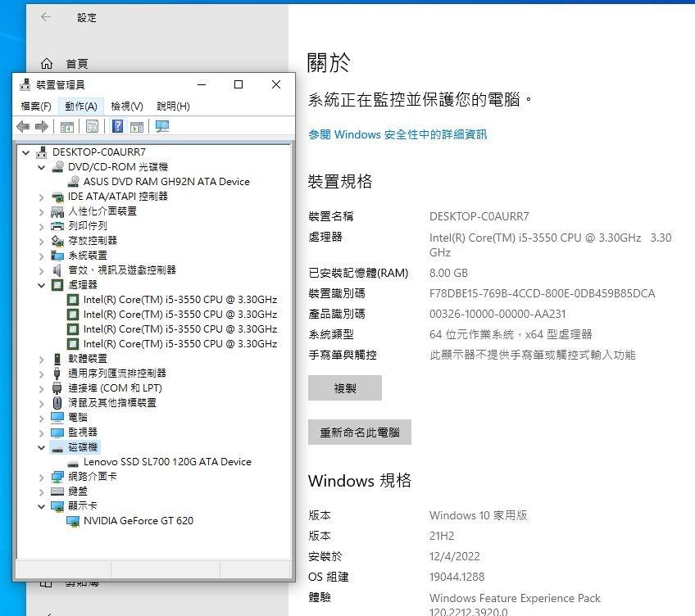Select last Intel Core i5-3550 CPU entry

click(x=180, y=344)
